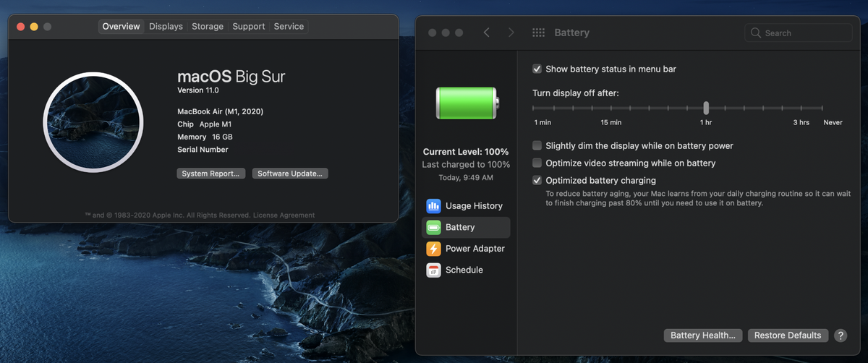868x363 pixels.
Task: Open help with the question mark button
Action: (x=841, y=336)
